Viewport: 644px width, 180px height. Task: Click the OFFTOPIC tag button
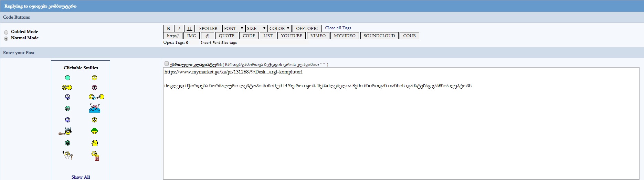point(307,29)
